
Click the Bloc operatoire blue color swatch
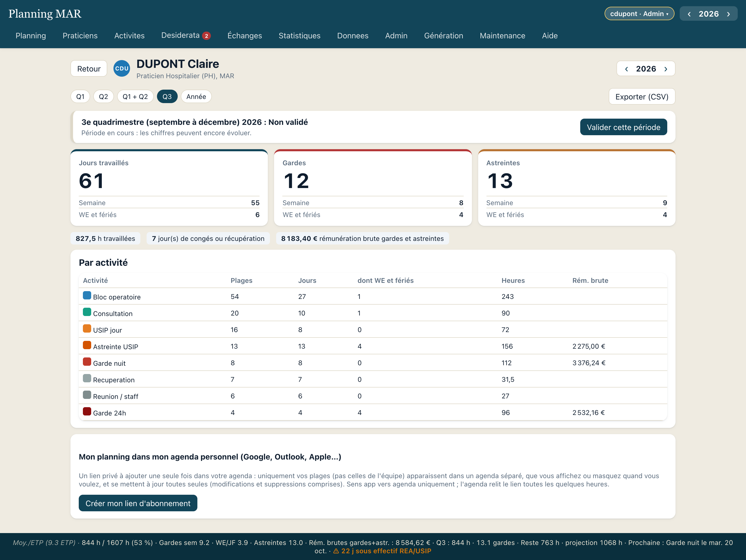pos(87,296)
